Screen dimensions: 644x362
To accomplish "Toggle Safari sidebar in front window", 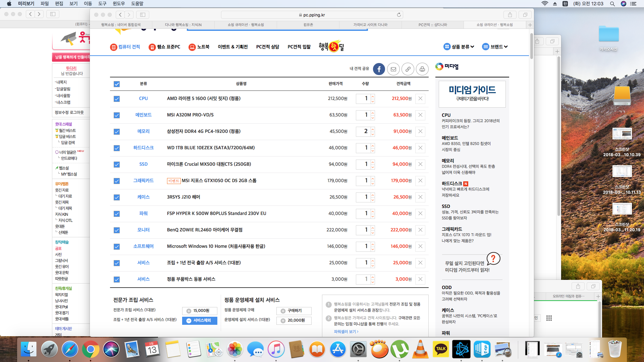I will (x=143, y=15).
